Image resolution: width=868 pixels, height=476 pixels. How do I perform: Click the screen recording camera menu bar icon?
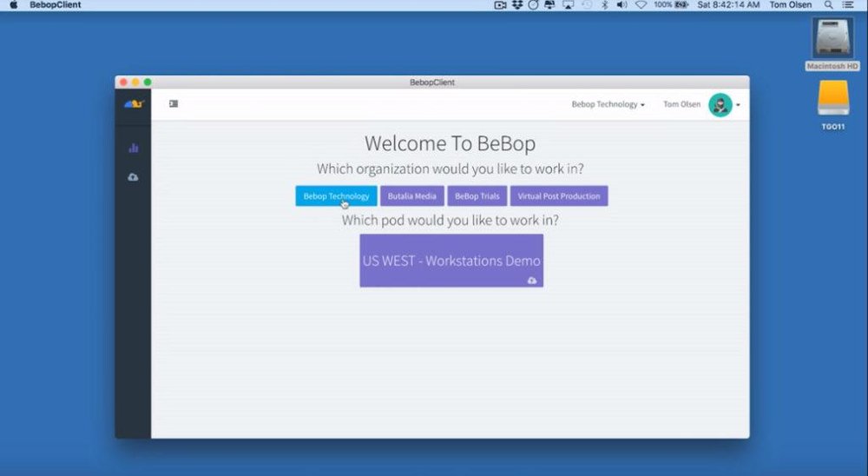point(501,5)
